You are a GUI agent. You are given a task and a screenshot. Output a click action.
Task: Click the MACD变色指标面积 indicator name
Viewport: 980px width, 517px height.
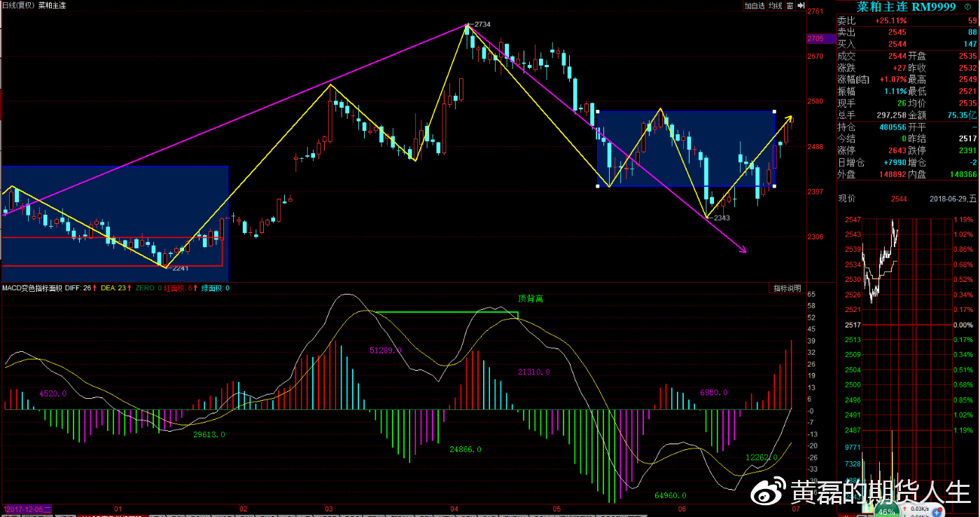[32, 288]
